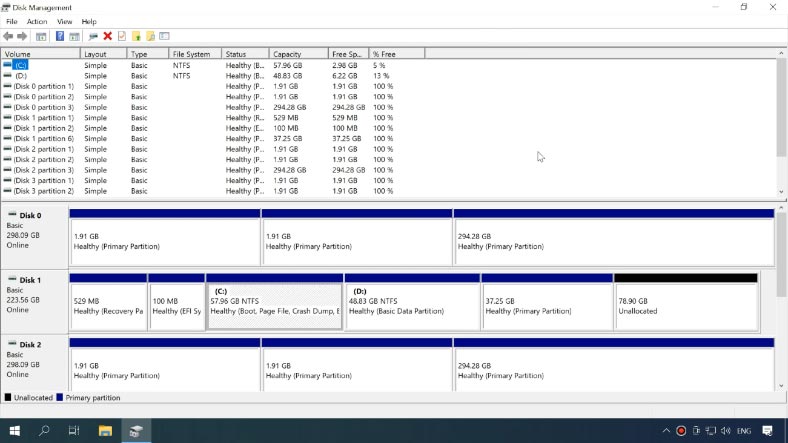Click the red X delete icon
The height and width of the screenshot is (443, 788).
(x=108, y=36)
